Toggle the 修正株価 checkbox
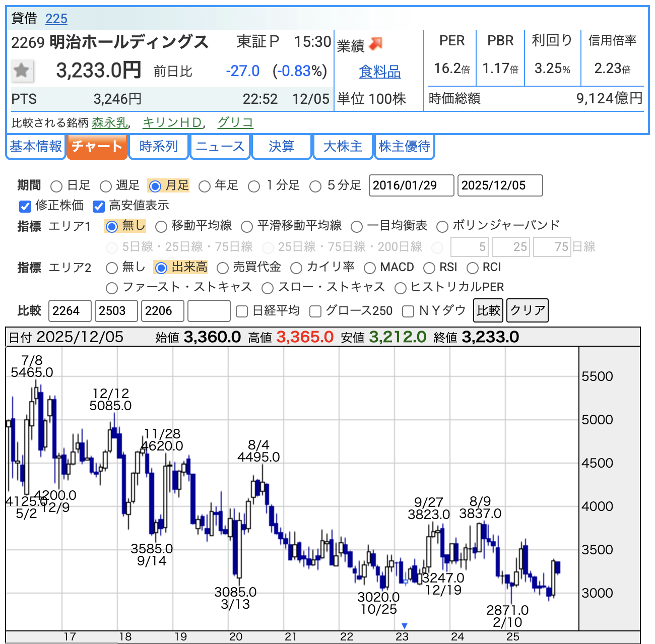655x644 pixels. [x=25, y=206]
